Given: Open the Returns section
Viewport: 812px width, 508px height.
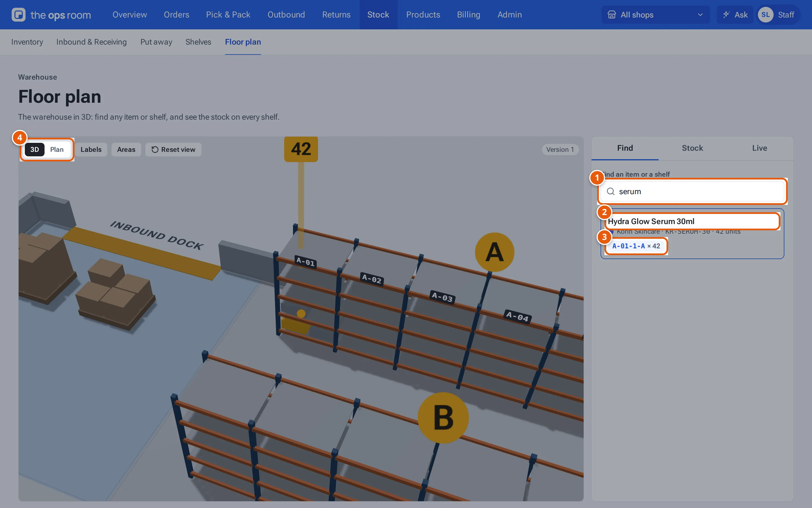Looking at the screenshot, I should pos(336,15).
